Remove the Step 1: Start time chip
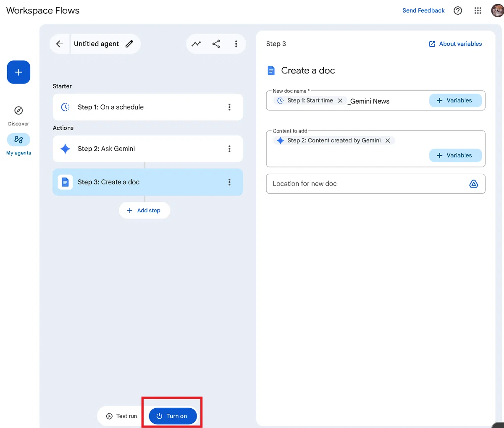 click(x=340, y=101)
